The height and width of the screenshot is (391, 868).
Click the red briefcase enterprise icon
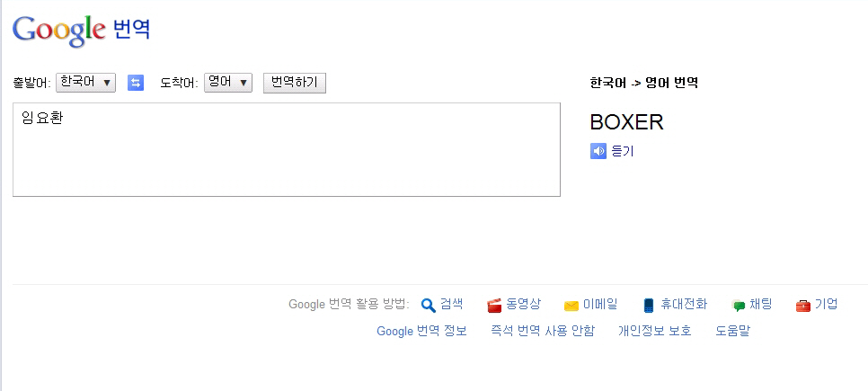click(x=803, y=305)
